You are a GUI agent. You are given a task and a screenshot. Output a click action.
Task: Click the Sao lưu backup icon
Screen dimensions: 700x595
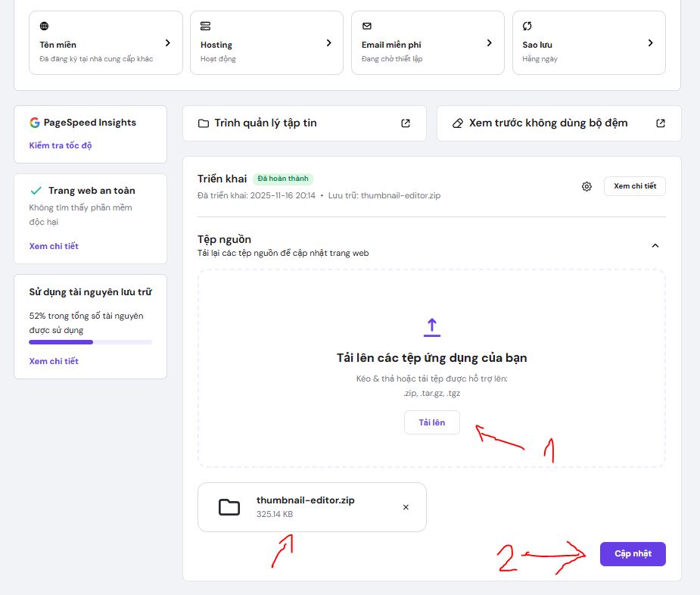click(x=527, y=26)
